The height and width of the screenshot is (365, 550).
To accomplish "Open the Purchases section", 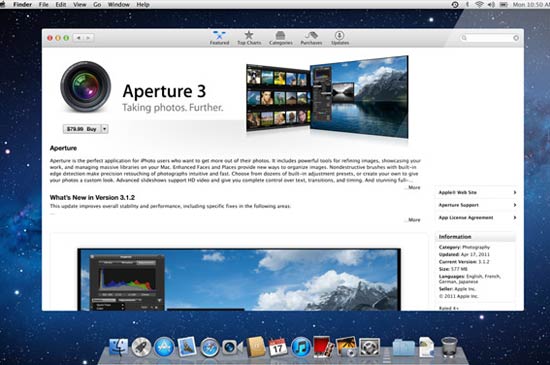I will pyautogui.click(x=311, y=38).
